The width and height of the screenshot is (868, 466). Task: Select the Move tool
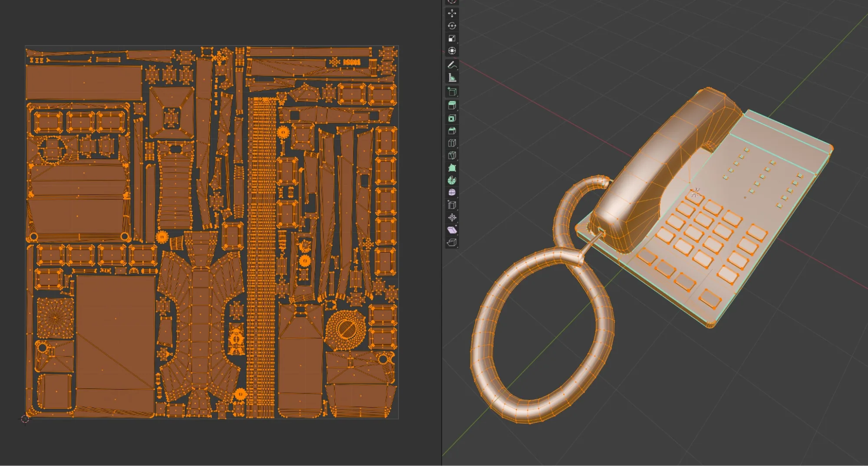[452, 13]
